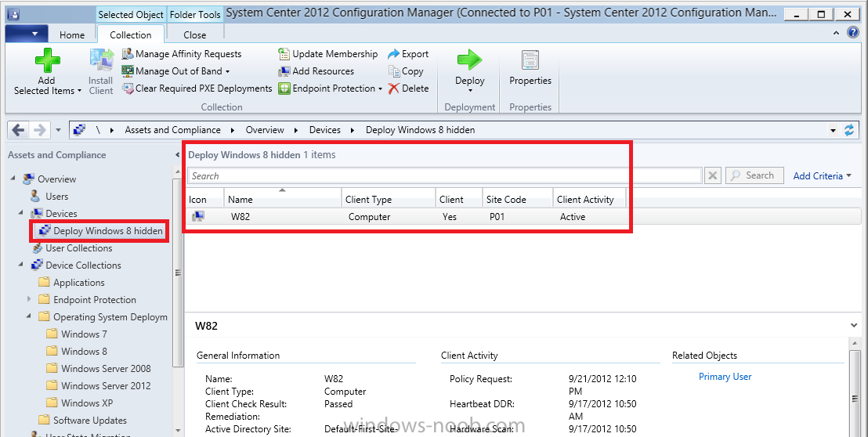
Task: Sort by the Client Type column header
Action: [x=389, y=199]
